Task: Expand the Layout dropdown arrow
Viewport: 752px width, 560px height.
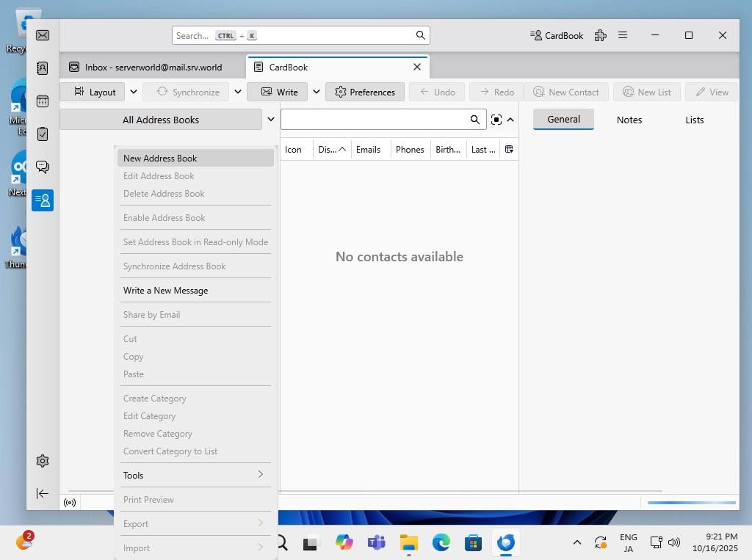Action: pyautogui.click(x=133, y=92)
